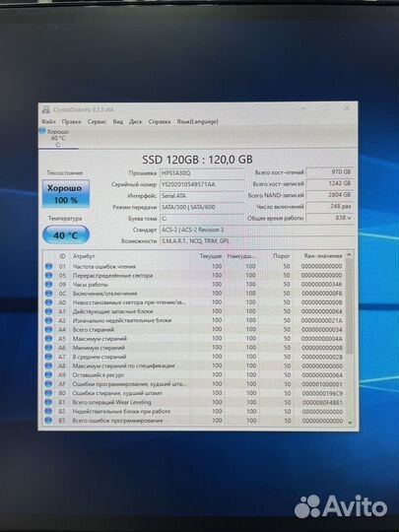
Task: Click the attribute list scroll up arrow
Action: click(350, 255)
